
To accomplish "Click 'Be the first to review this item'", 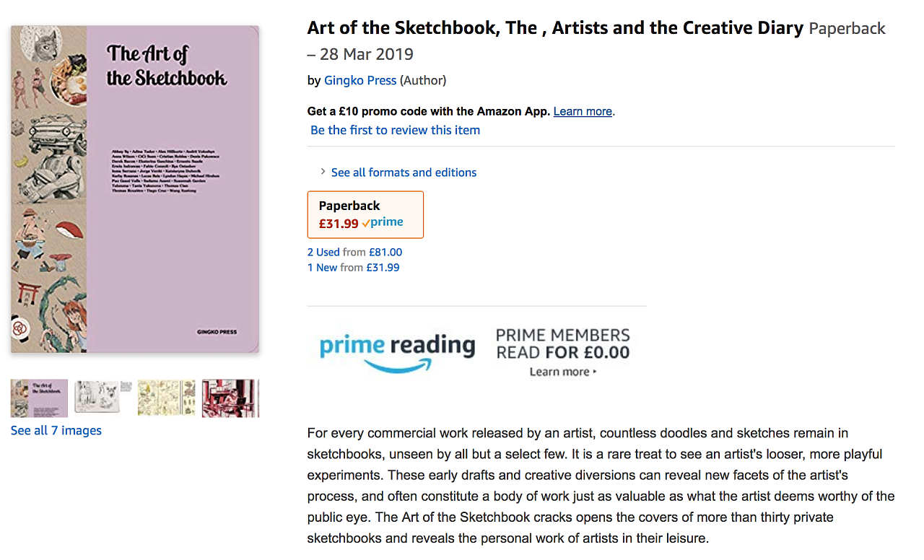I will [395, 130].
